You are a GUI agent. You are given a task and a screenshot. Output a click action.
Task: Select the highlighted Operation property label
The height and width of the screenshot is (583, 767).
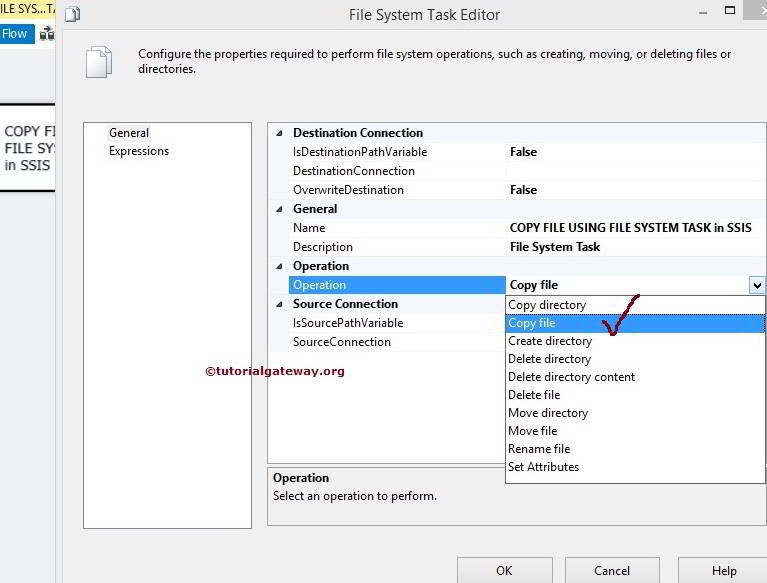pyautogui.click(x=397, y=285)
